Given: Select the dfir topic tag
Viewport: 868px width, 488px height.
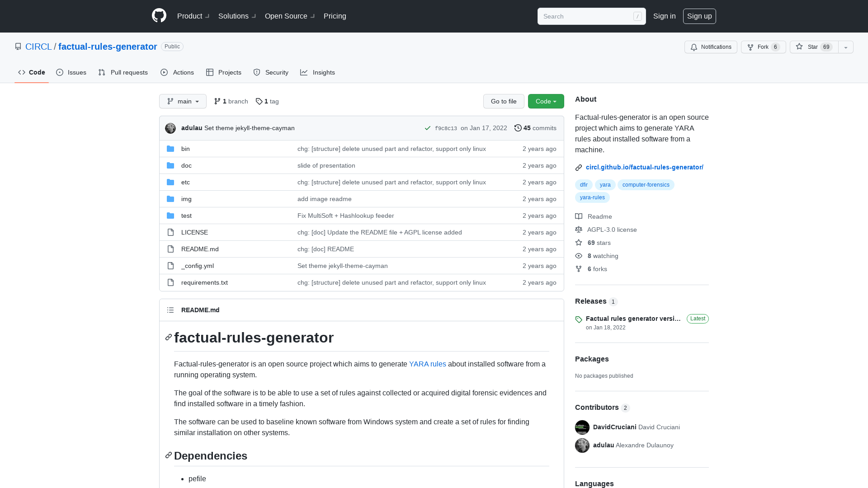Looking at the screenshot, I should coord(584,185).
